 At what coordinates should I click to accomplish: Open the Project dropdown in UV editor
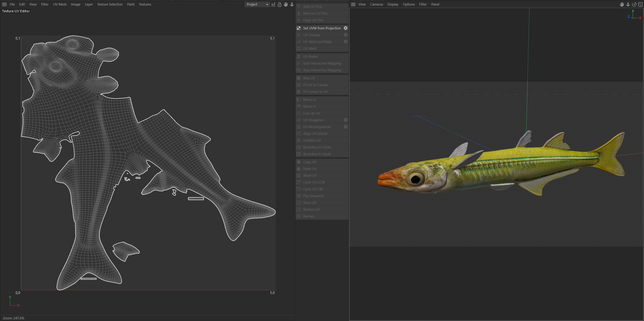pyautogui.click(x=257, y=4)
